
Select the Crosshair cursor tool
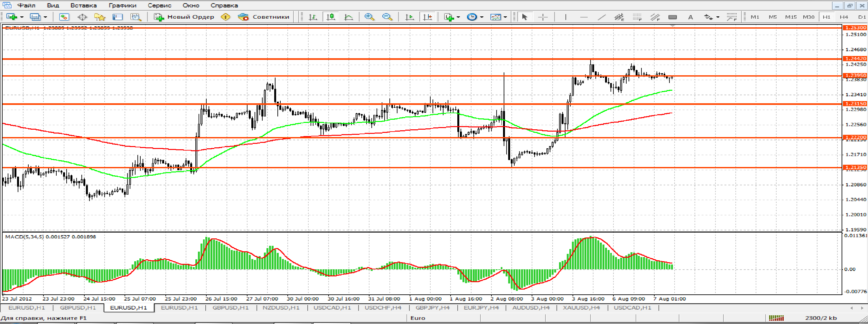(543, 17)
